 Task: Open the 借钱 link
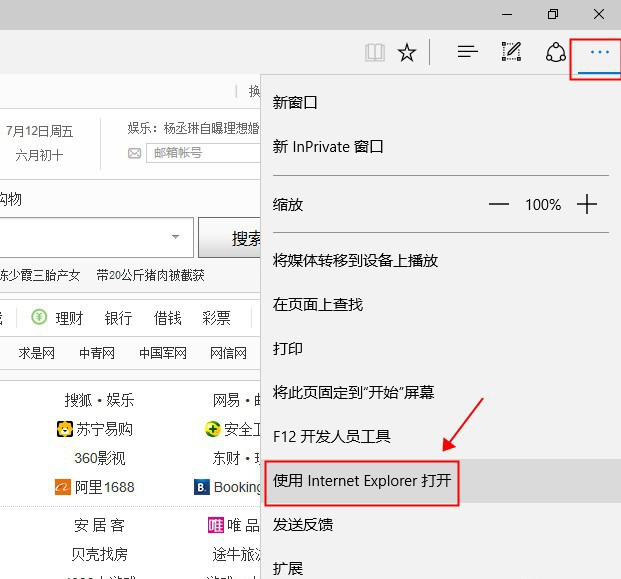(x=167, y=318)
